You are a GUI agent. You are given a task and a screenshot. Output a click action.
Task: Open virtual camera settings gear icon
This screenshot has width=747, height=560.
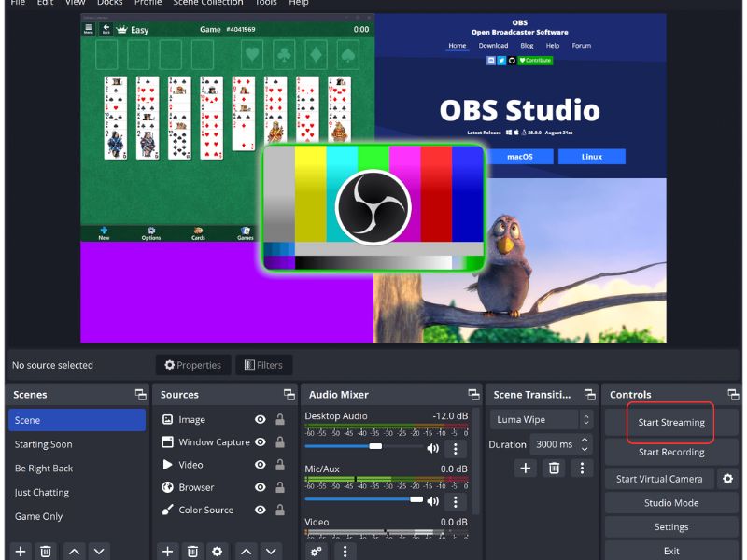click(x=727, y=479)
